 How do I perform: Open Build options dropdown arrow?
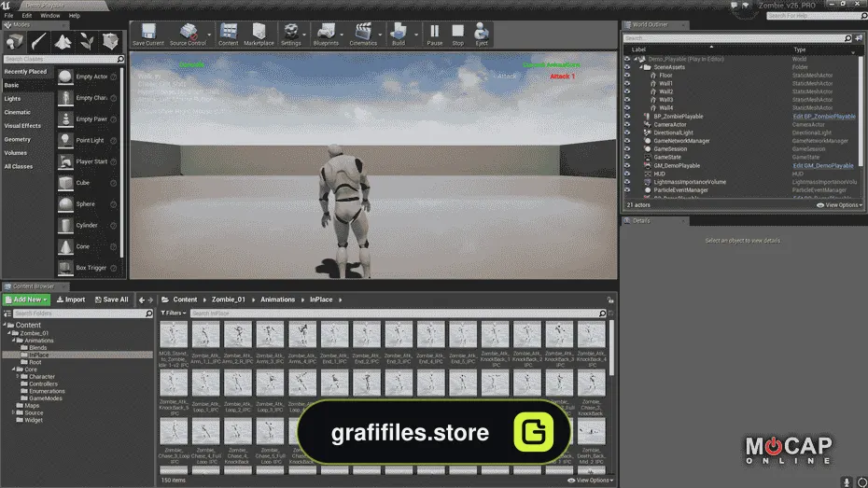pyautogui.click(x=416, y=35)
